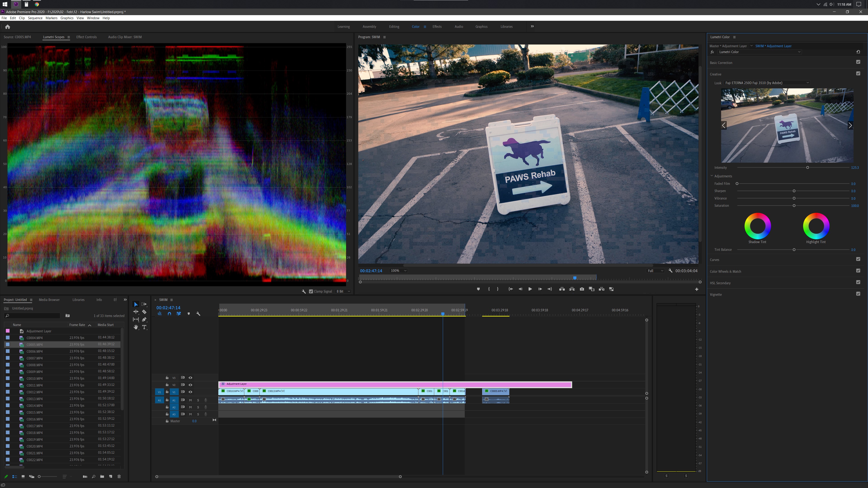Uncheck the Vignette section in Lumetri Color

[x=858, y=294]
